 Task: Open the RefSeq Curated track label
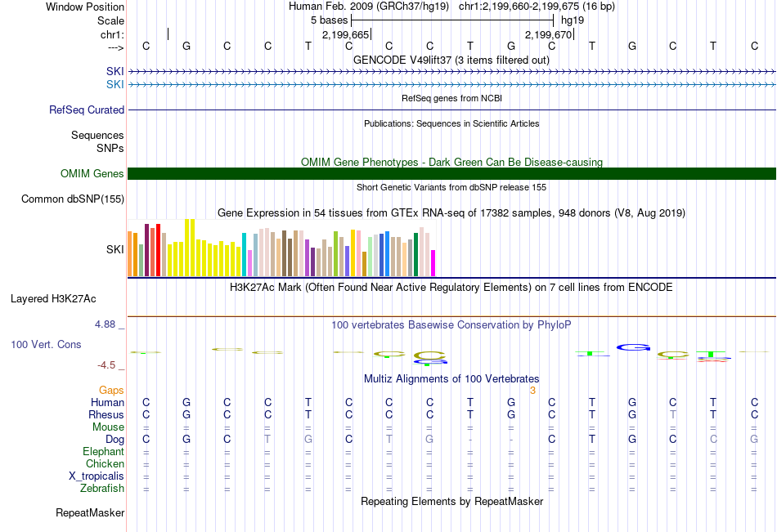[87, 110]
